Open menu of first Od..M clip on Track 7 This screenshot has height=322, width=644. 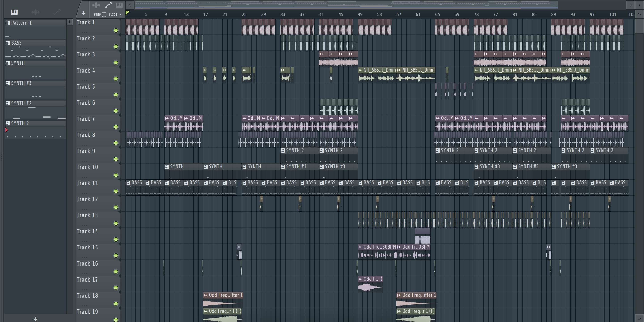point(167,118)
